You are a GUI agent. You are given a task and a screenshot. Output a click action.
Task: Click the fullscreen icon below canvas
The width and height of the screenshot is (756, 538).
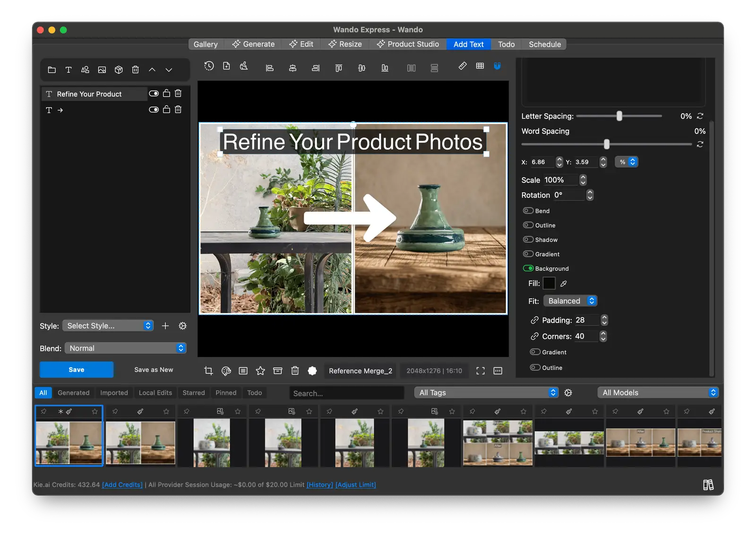click(481, 371)
